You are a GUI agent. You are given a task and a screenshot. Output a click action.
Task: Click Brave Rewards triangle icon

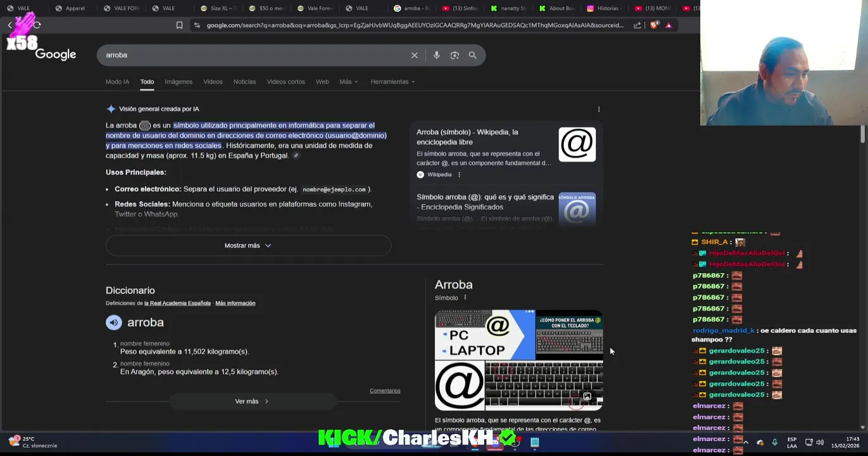[x=669, y=25]
